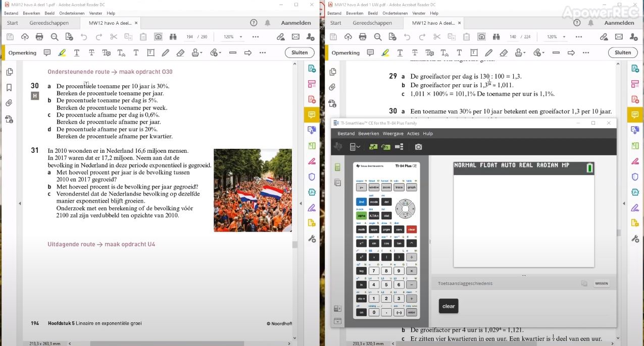The image size is (644, 346).
Task: Open the attachments paperclip panel in right Acrobat window
Action: pos(332,87)
